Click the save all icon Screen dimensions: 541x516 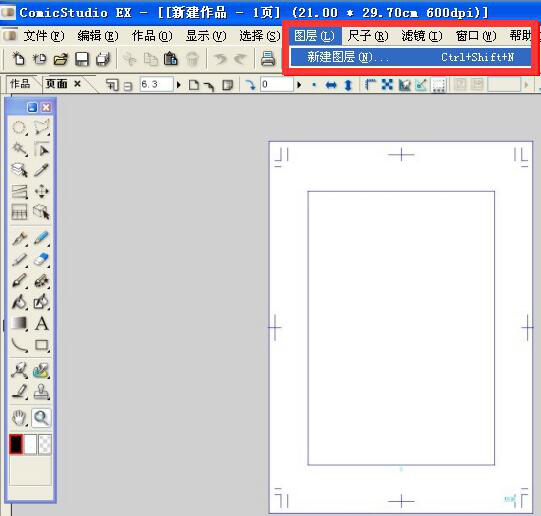(103, 59)
